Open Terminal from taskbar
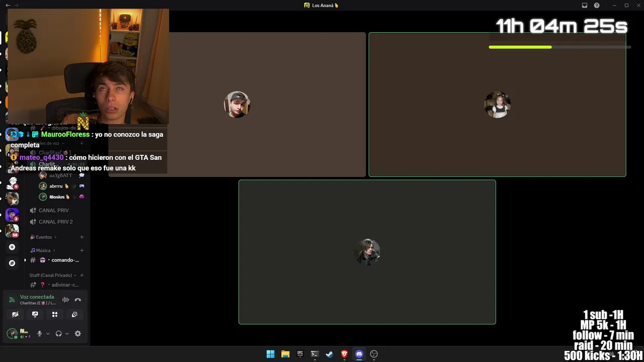This screenshot has height=362, width=644. pyautogui.click(x=314, y=354)
